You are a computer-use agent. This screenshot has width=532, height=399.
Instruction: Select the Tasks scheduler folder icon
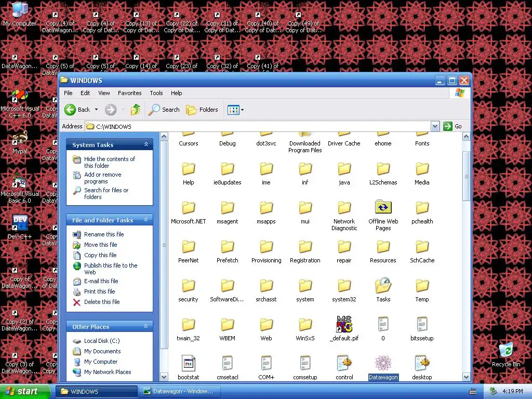[383, 285]
